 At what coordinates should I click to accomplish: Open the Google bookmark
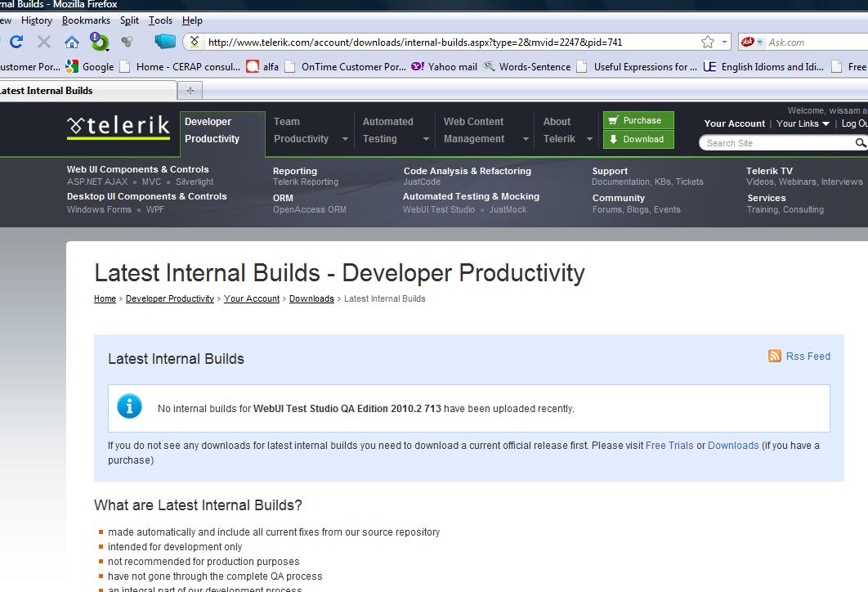click(x=90, y=67)
